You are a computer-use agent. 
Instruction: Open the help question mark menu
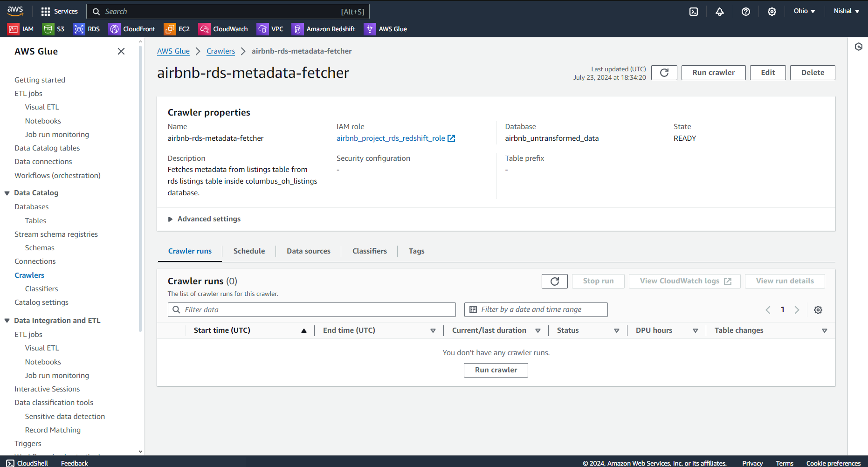tap(746, 12)
